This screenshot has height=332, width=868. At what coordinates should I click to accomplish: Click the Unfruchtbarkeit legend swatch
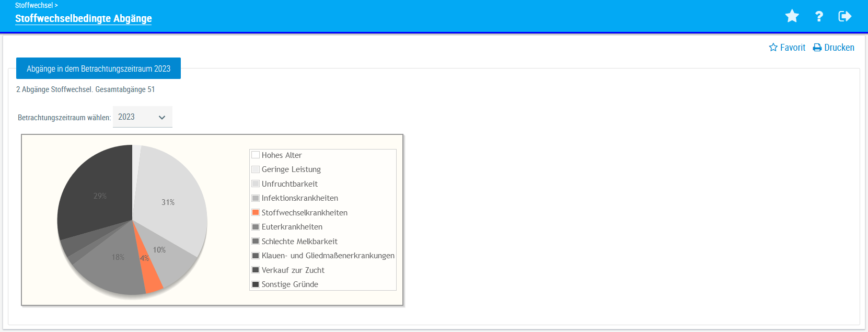coord(256,184)
